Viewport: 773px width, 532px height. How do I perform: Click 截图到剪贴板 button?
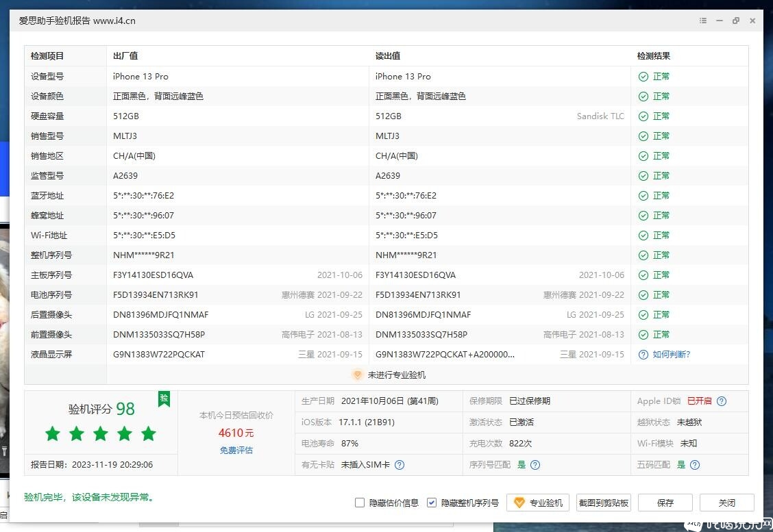point(604,503)
